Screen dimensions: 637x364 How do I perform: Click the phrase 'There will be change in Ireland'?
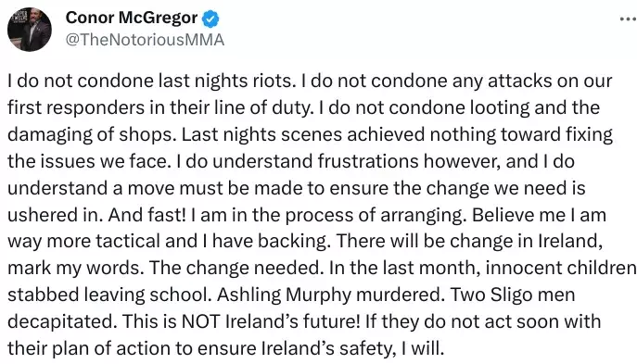469,242
